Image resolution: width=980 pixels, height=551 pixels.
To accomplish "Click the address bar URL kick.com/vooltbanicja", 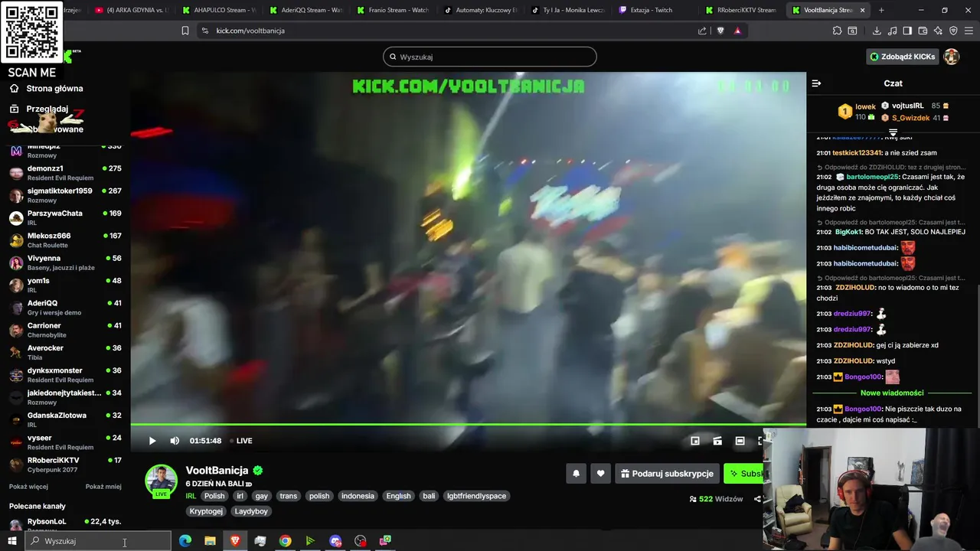I will 250,31.
